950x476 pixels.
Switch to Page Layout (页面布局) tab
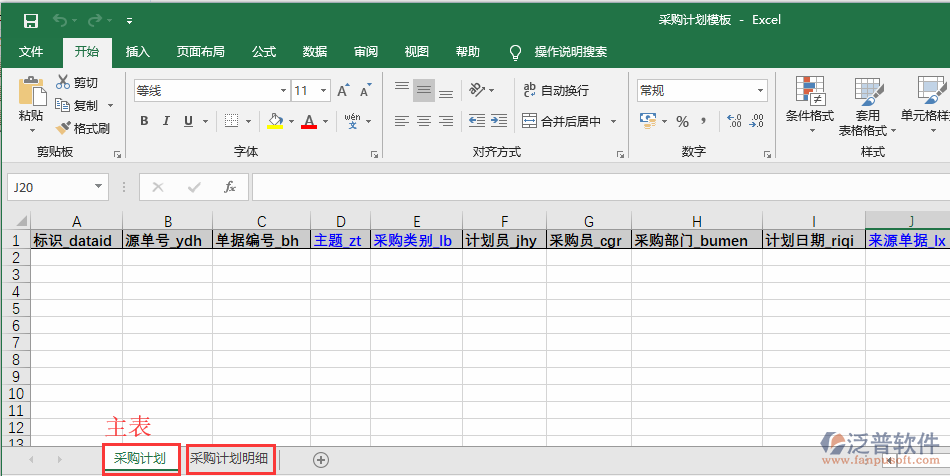(x=201, y=52)
